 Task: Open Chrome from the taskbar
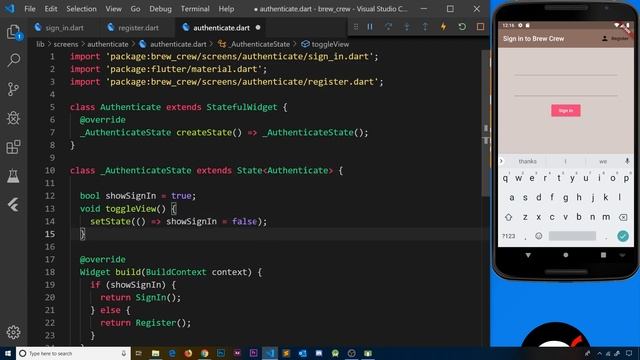click(204, 353)
